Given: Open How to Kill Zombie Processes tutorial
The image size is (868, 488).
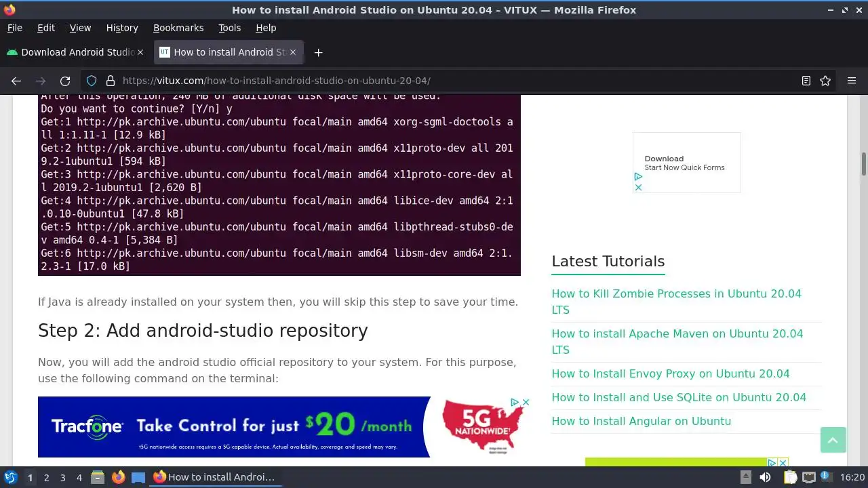Looking at the screenshot, I should 676,302.
